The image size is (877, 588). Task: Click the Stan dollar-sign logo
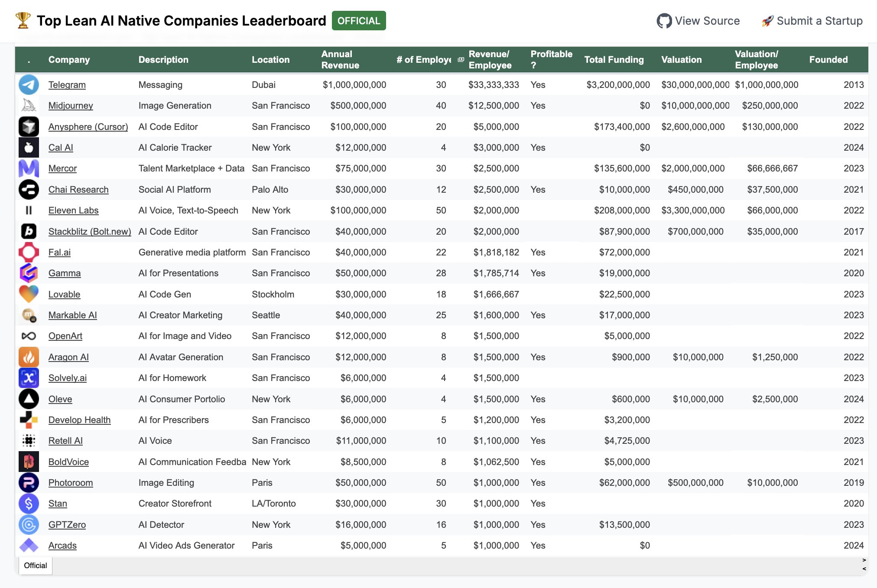(x=29, y=504)
